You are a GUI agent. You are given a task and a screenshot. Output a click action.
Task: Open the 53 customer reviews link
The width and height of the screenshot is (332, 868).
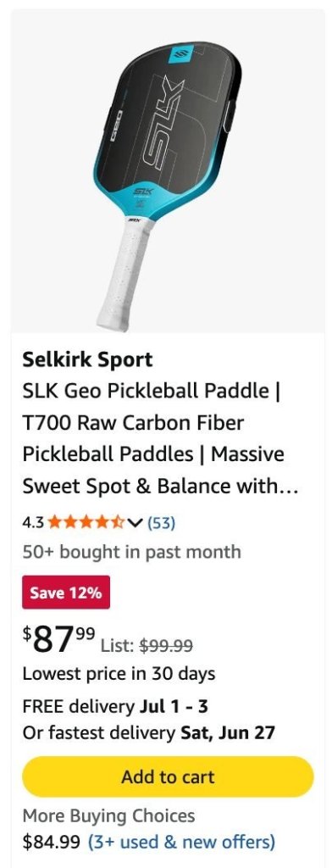pyautogui.click(x=161, y=522)
